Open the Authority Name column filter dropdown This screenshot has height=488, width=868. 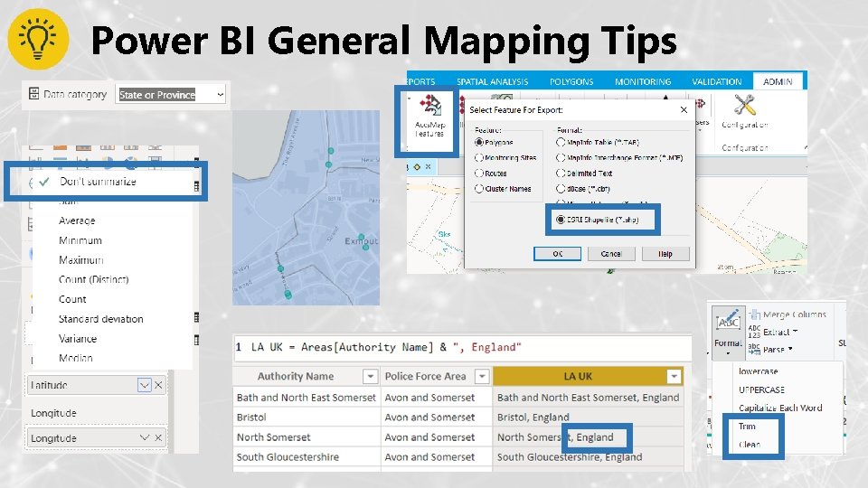(x=371, y=376)
